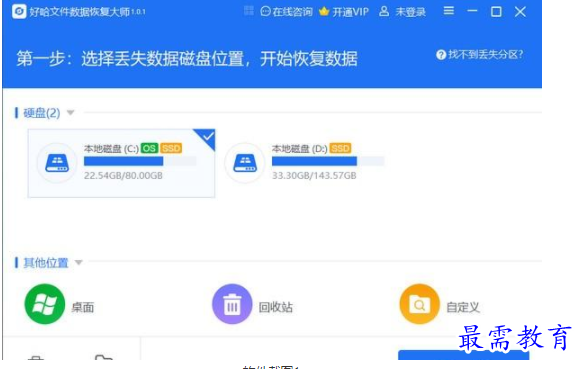
Task: Click the 本地磁盘 (C:) drive name
Action: coord(111,149)
